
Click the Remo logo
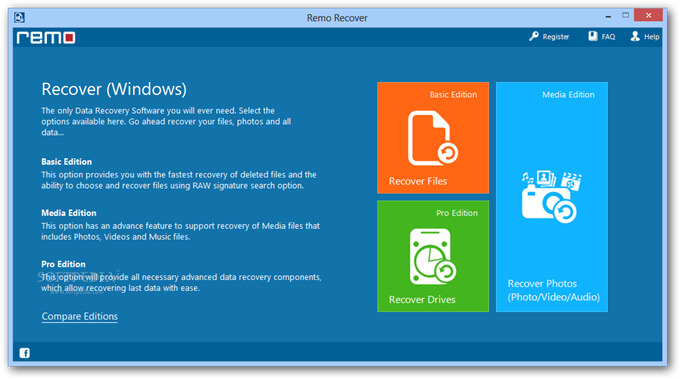[x=46, y=38]
